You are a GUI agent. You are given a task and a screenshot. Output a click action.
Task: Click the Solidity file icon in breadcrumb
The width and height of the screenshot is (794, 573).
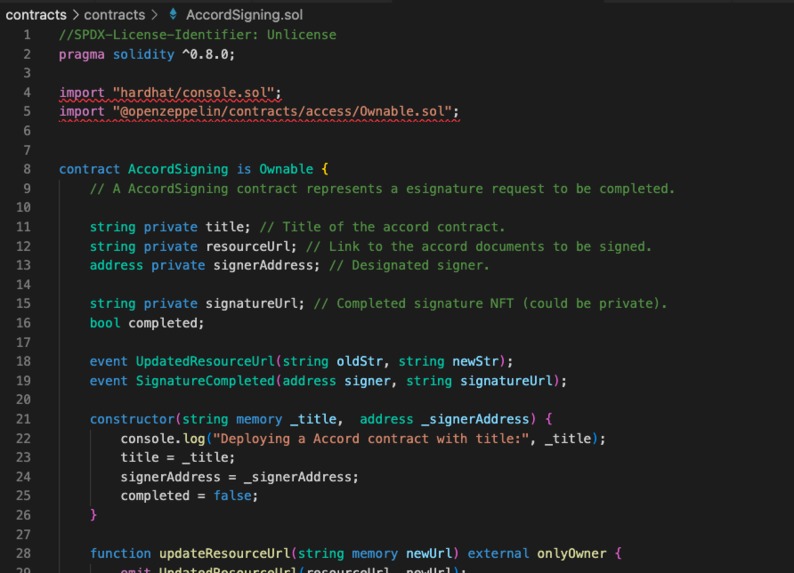pos(173,14)
